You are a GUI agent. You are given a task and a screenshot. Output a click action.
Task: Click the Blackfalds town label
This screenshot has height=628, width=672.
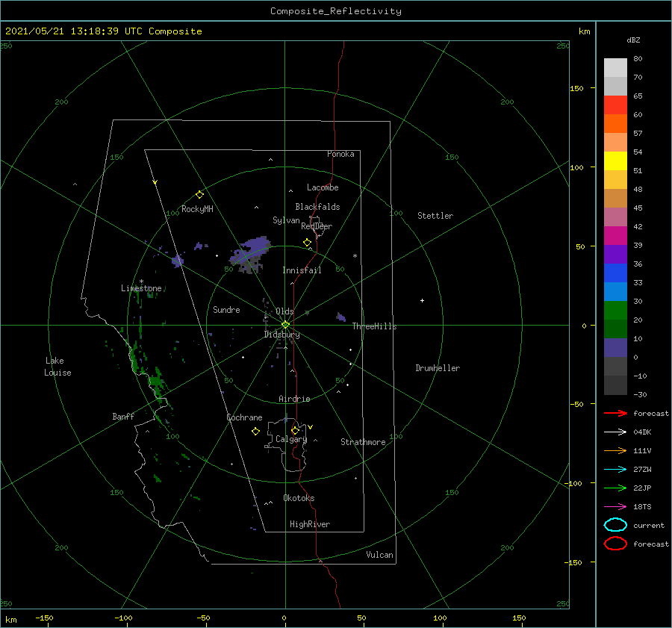pos(317,207)
